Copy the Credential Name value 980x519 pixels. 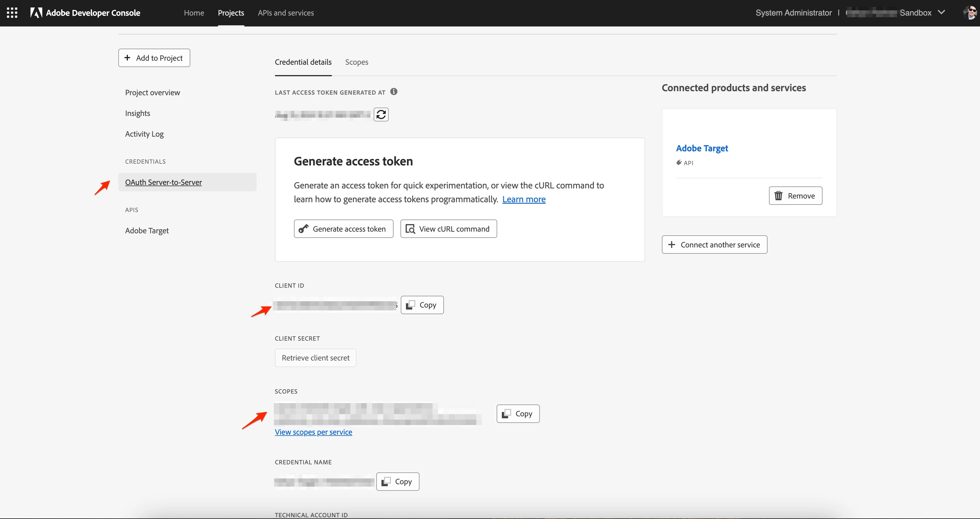398,482
